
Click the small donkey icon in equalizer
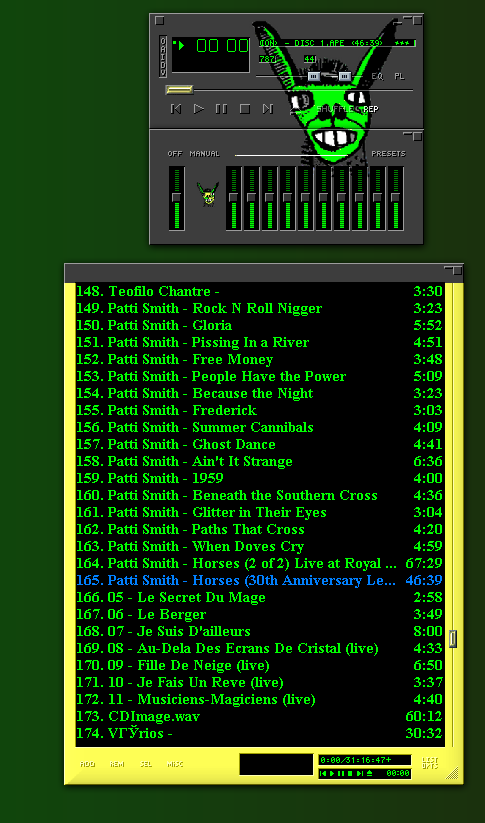208,194
